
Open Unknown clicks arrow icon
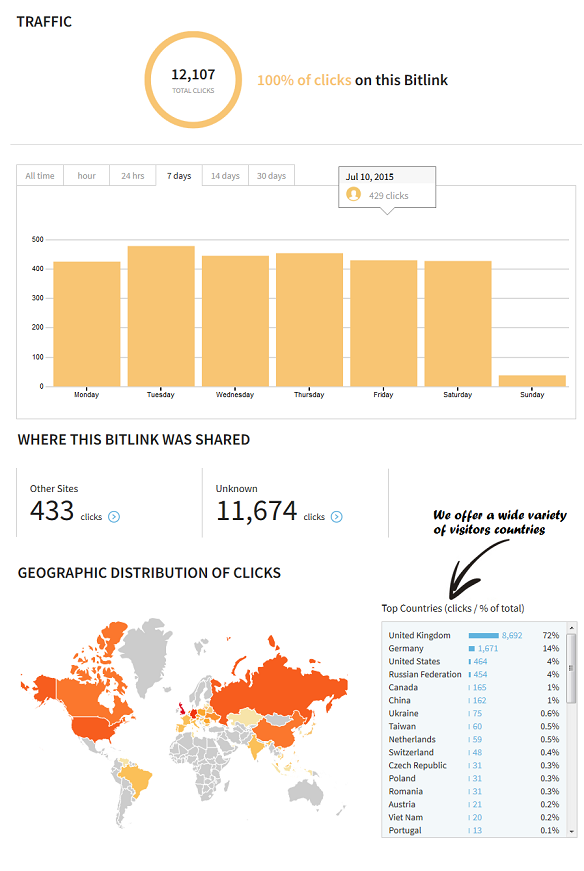[337, 517]
